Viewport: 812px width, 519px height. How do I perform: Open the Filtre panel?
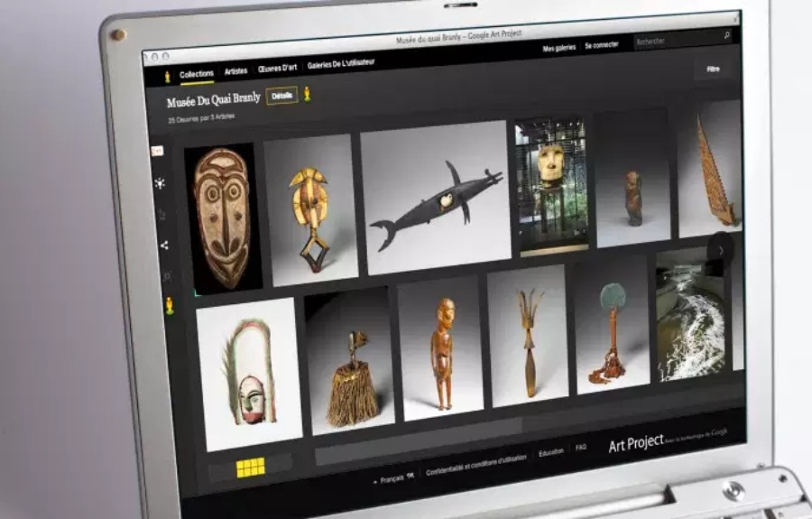[713, 69]
